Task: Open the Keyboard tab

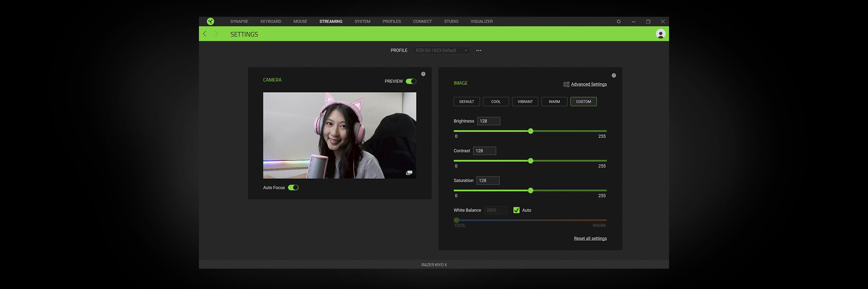Action: pyautogui.click(x=270, y=22)
